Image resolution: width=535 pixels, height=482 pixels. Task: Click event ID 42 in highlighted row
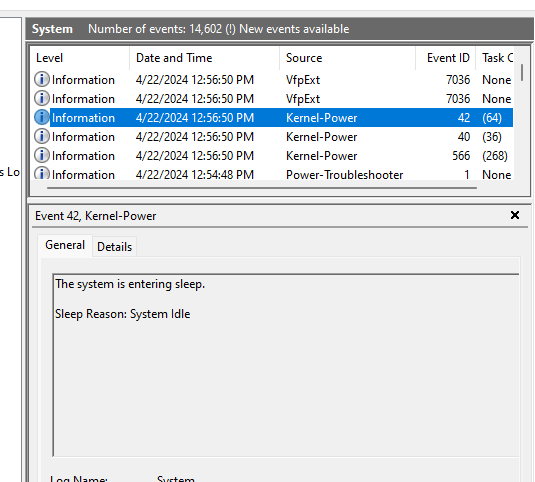[464, 118]
